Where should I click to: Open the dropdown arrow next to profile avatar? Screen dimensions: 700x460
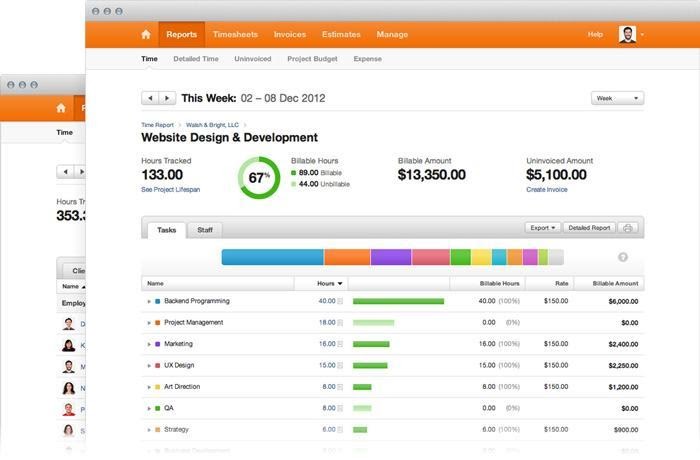(x=642, y=34)
